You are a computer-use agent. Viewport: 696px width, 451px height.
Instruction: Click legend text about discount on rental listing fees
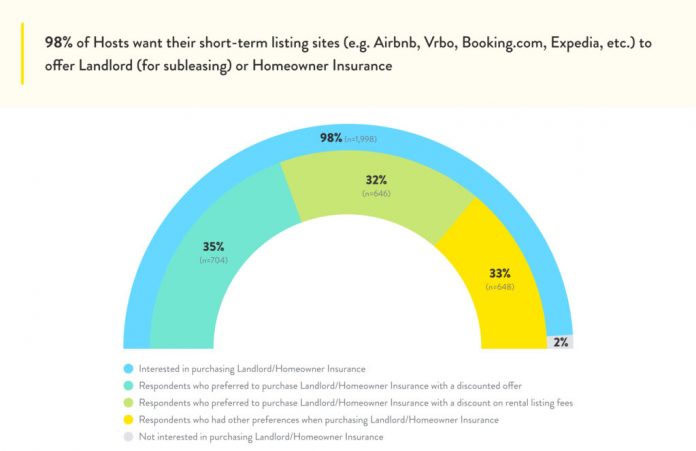coord(356,403)
